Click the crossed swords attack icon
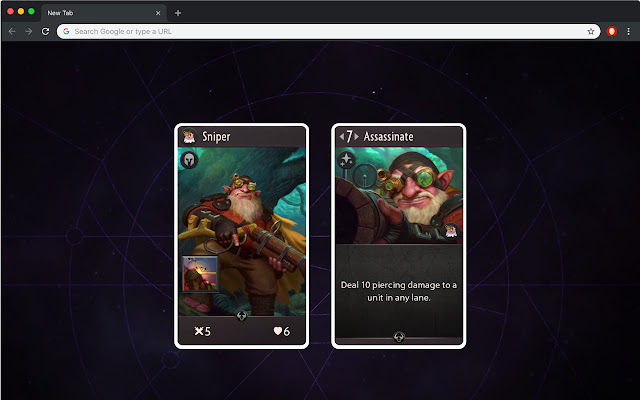The width and height of the screenshot is (640, 400). [199, 331]
